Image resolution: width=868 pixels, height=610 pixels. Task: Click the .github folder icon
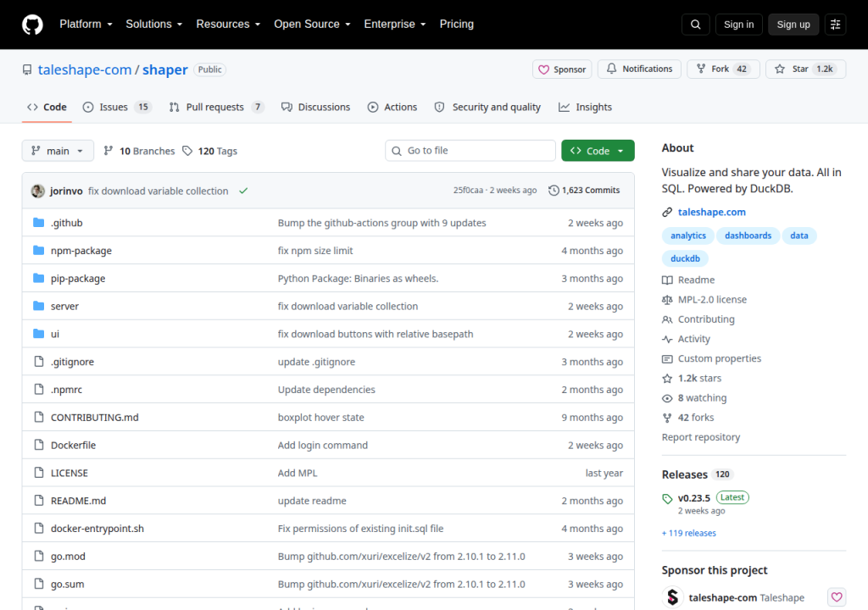[x=38, y=223]
